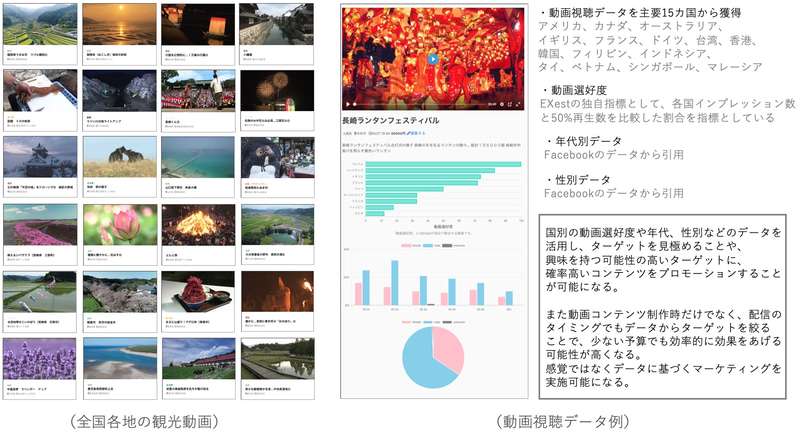Open the fireworks night video thumbnail
Screen dimensions: 800x434
[x=277, y=90]
